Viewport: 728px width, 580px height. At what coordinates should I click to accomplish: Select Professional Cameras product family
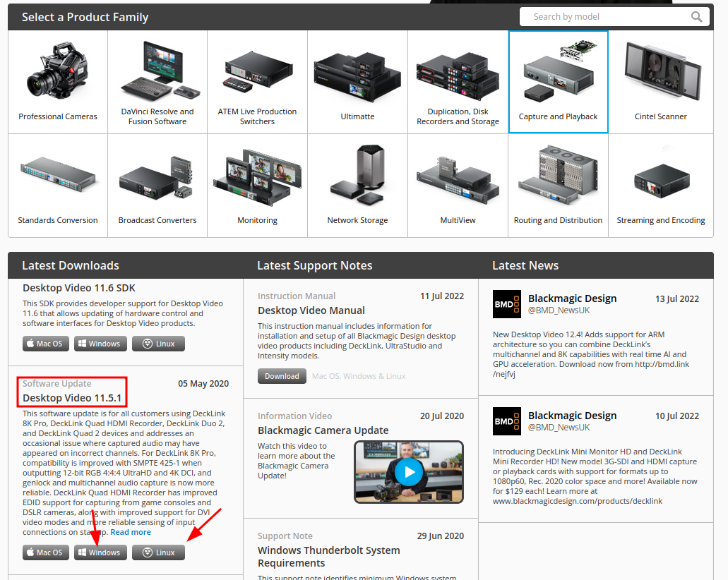(x=58, y=82)
